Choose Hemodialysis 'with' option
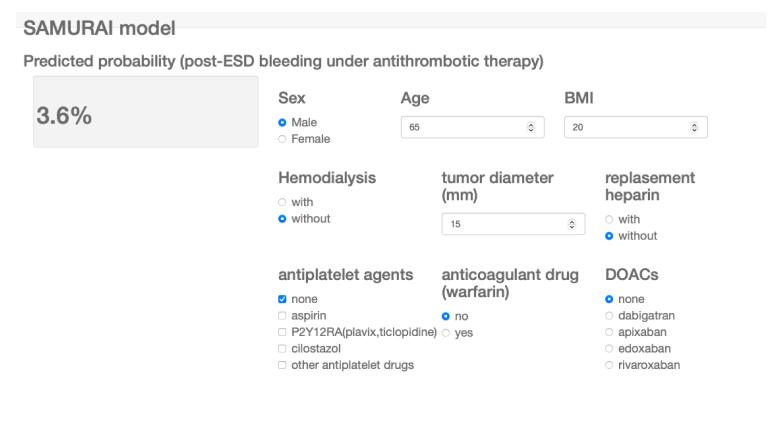Screen dimensions: 780x440 point(283,202)
